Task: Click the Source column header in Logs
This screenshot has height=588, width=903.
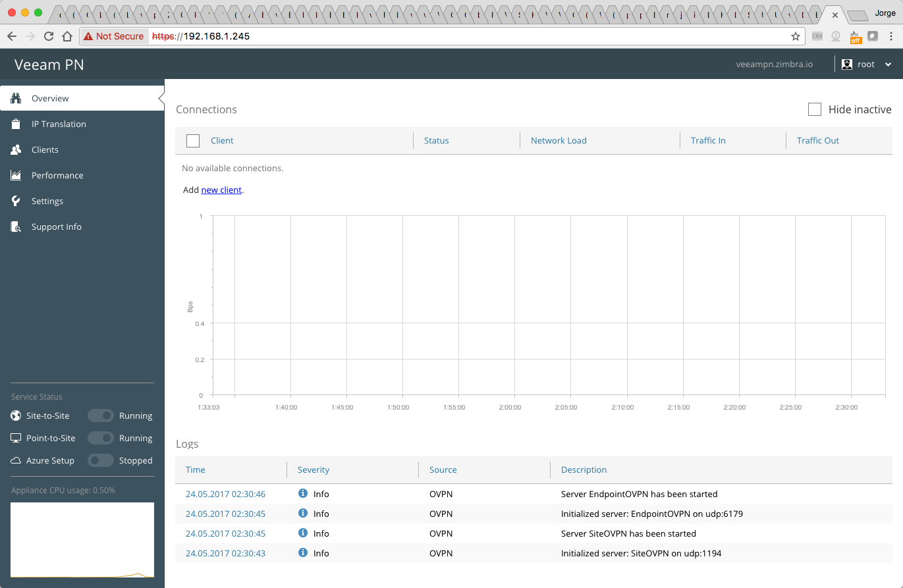Action: 443,469
